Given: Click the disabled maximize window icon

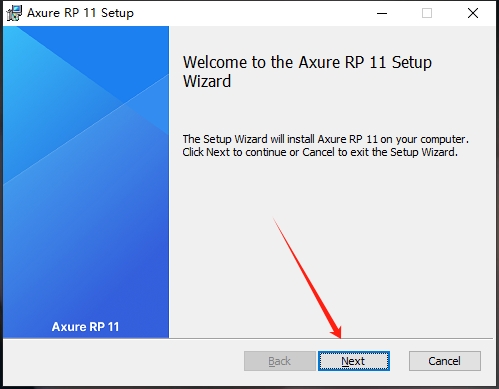Looking at the screenshot, I should [427, 13].
